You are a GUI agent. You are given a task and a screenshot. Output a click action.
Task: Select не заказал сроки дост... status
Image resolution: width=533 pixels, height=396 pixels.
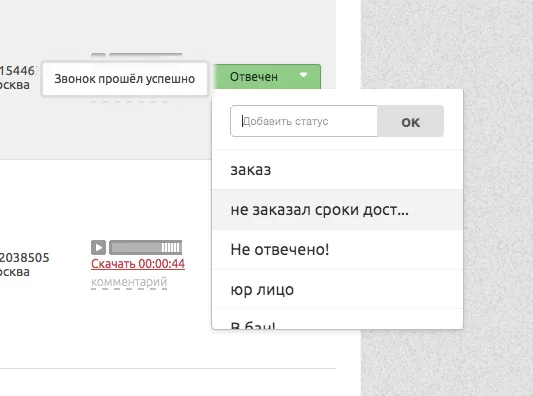point(337,210)
